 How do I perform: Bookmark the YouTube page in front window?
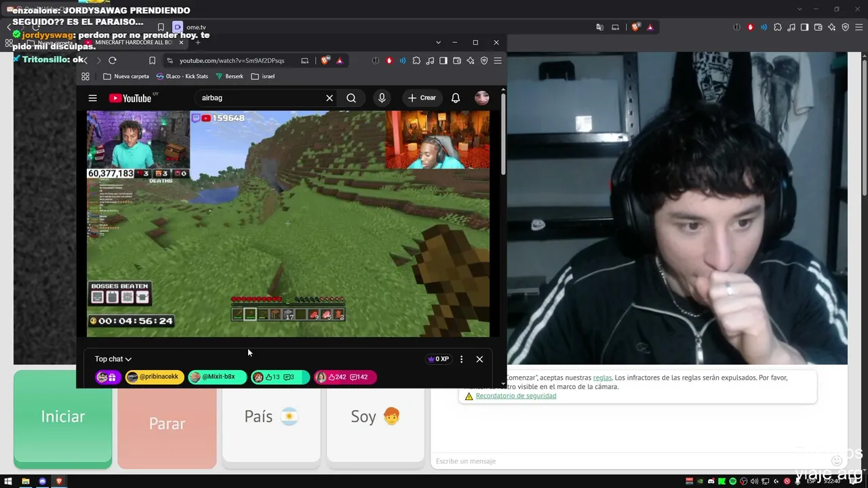click(x=153, y=60)
